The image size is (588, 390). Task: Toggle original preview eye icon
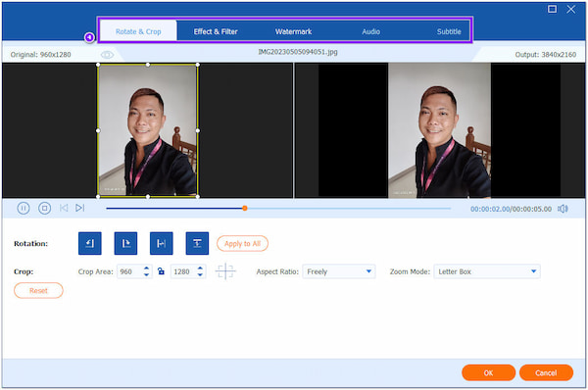pos(107,55)
